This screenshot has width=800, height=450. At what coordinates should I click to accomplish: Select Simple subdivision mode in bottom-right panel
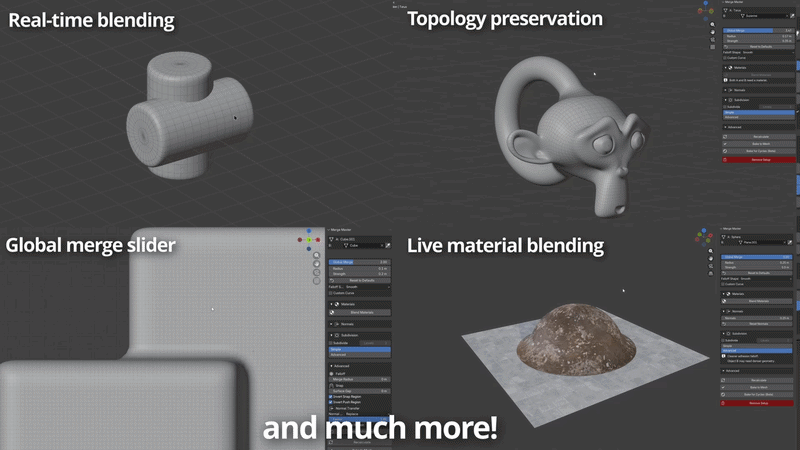(756, 345)
